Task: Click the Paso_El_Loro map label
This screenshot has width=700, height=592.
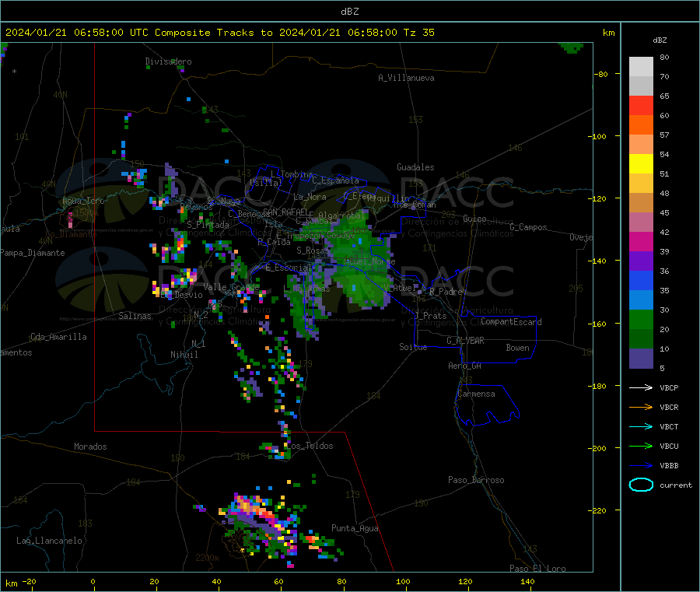Action: tap(537, 569)
